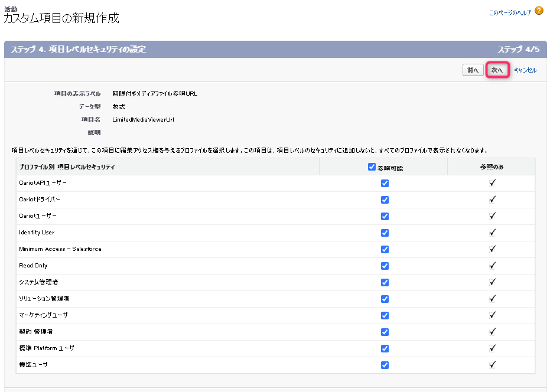Viewport: 550px width, 392px height.
Task: Toggle 参照可能 for Minimum Access - Salesforce
Action: 385,249
